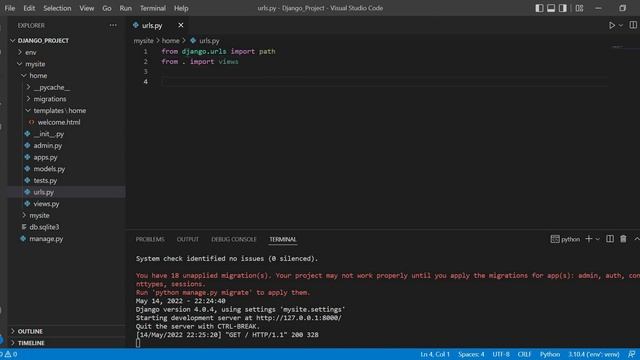Open apps.py file

coord(45,157)
